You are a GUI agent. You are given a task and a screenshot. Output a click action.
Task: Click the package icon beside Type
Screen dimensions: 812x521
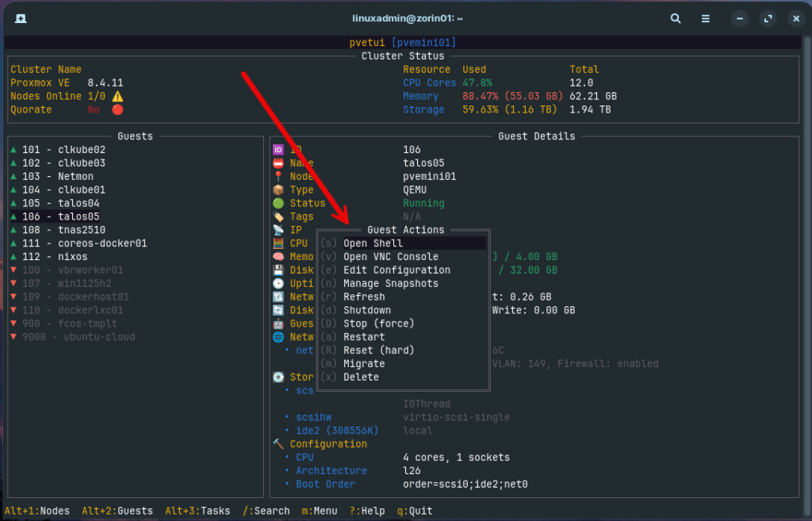point(278,190)
